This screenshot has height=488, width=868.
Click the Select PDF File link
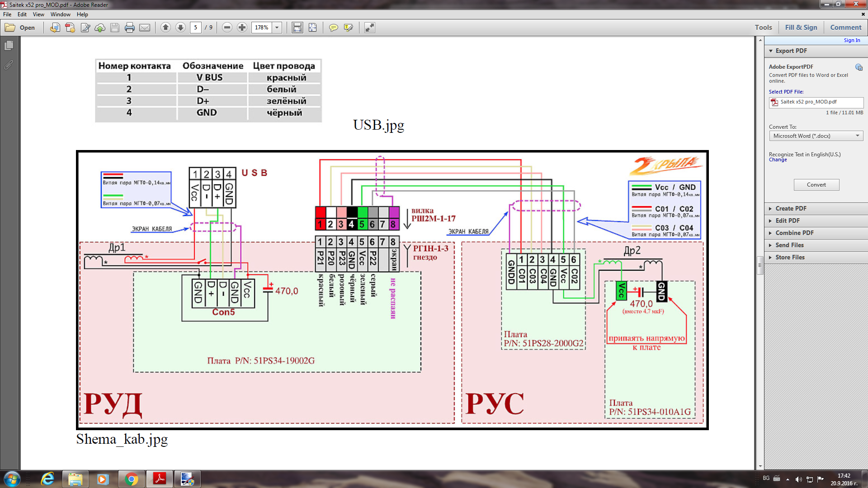(x=786, y=92)
